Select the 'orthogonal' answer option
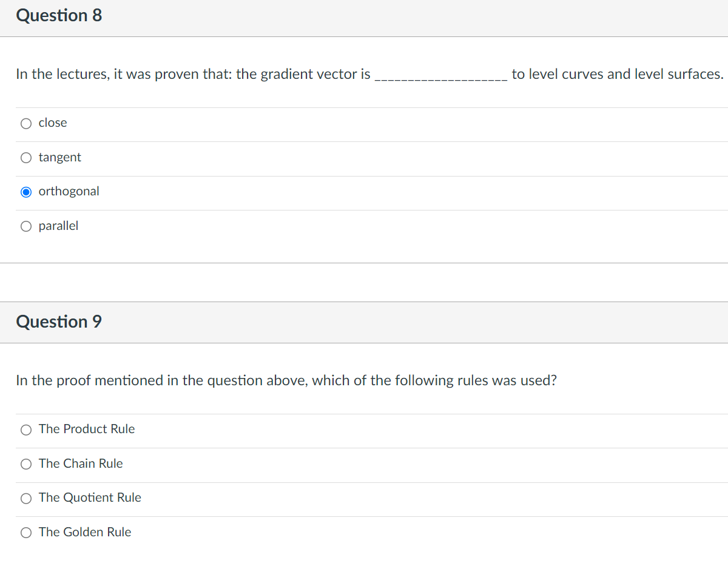Image resolution: width=728 pixels, height=563 pixels. 26,192
